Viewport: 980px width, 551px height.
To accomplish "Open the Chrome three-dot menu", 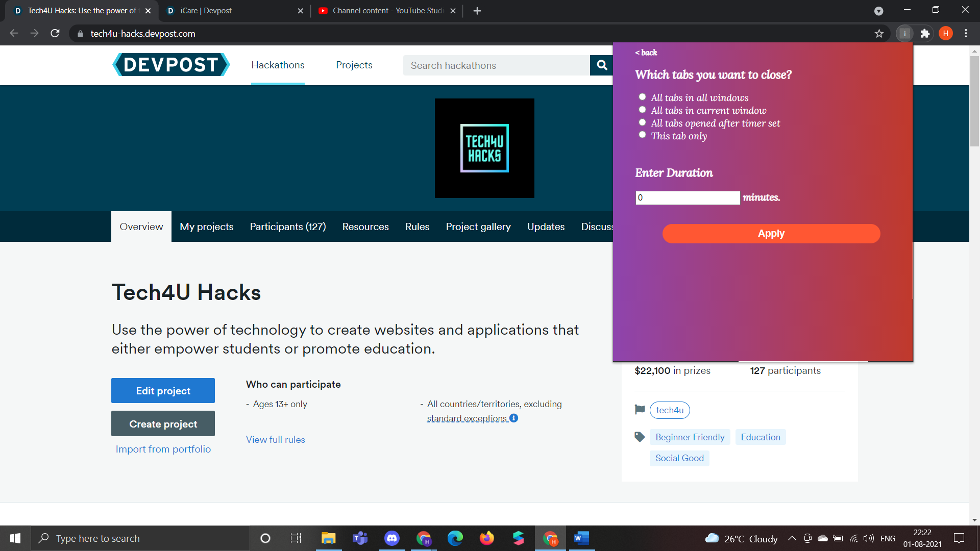I will pos(966,34).
